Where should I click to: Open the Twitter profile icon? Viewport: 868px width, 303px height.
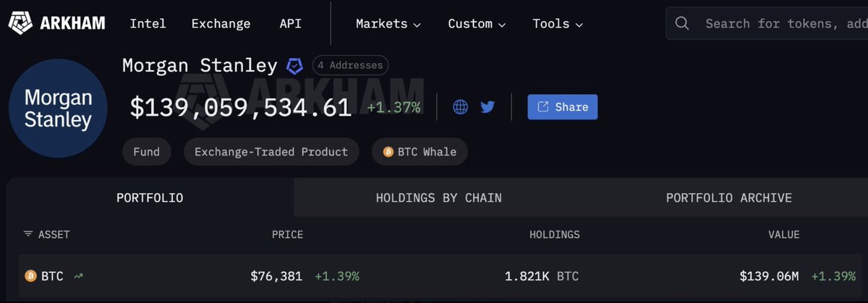(x=488, y=107)
